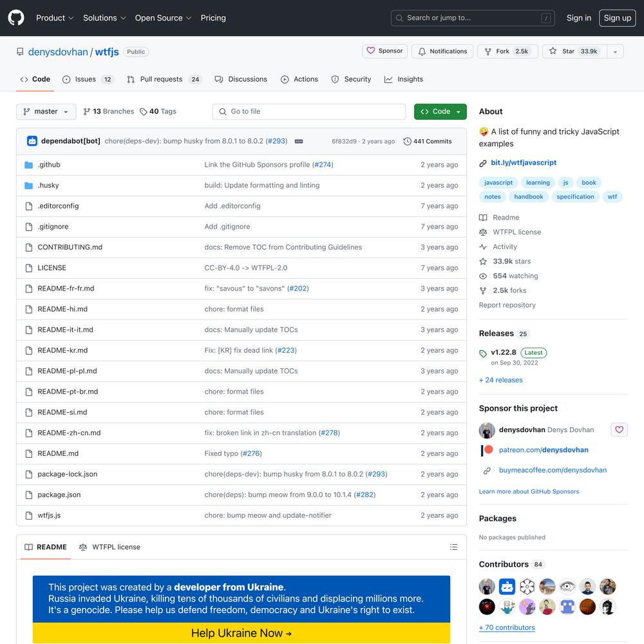This screenshot has width=644, height=644.
Task: Fork the wtfjs repository
Action: (507, 52)
